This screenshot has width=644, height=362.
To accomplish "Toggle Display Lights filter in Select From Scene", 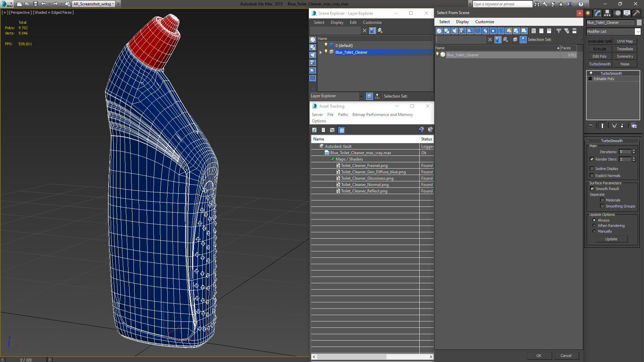I will 454,31.
